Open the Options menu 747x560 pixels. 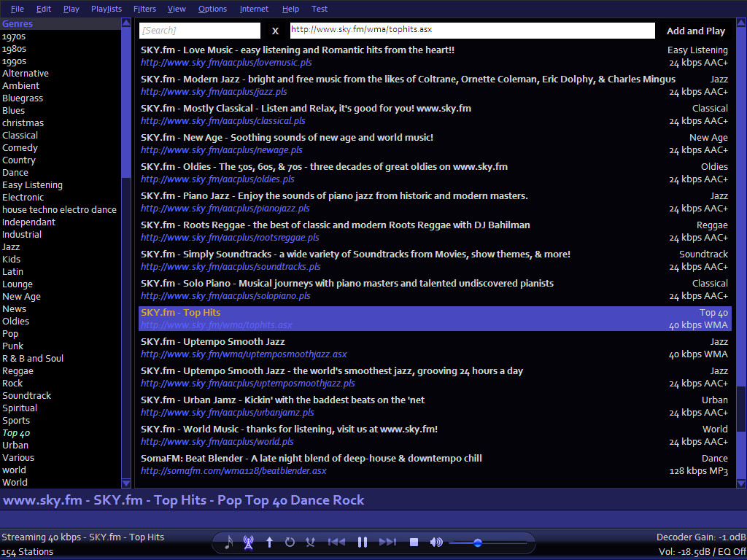click(212, 9)
